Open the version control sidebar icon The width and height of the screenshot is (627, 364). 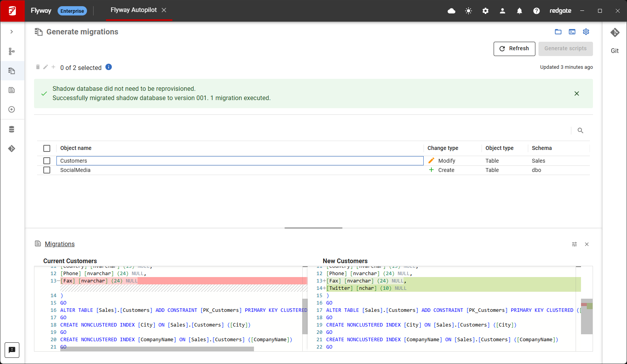point(12,148)
